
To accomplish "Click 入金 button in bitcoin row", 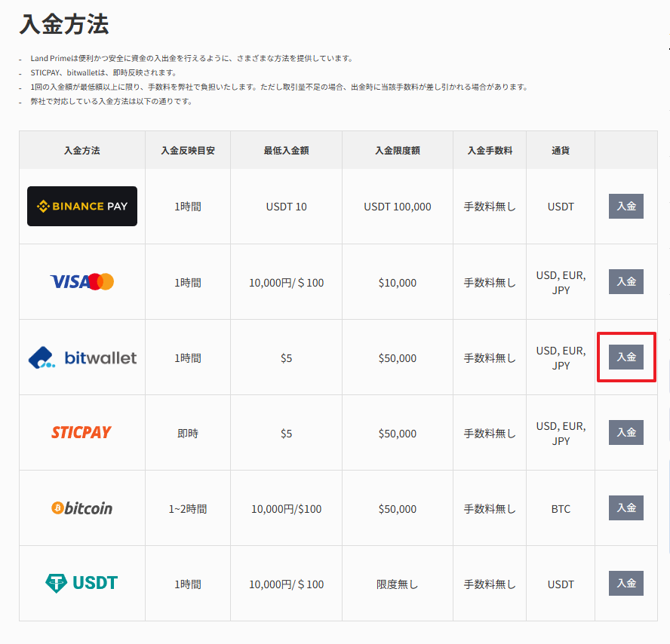I will coord(626,508).
